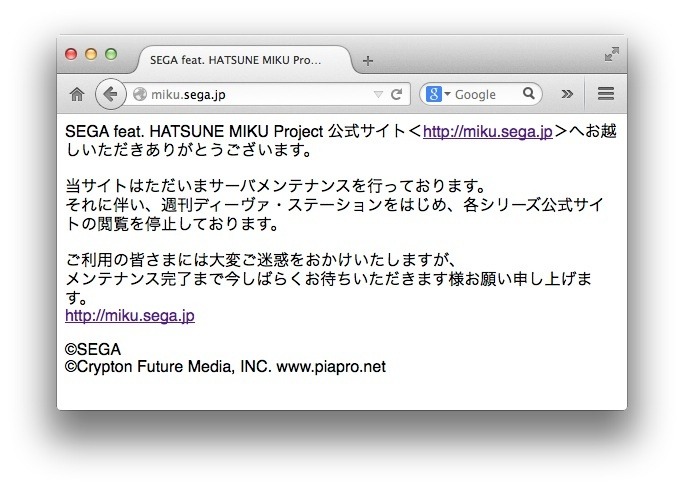Viewport: 684px width, 489px height.
Task: Open the Firefox hamburger menu
Action: coord(605,93)
